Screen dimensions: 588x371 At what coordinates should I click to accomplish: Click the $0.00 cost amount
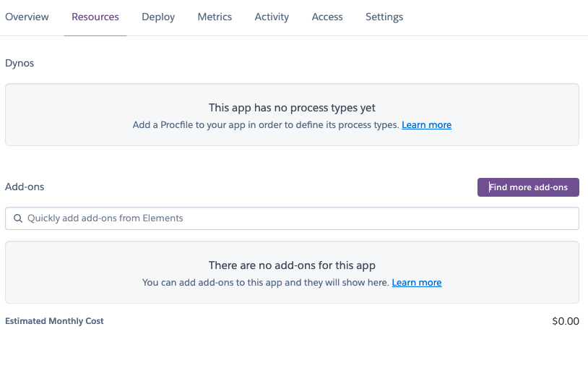(x=566, y=321)
